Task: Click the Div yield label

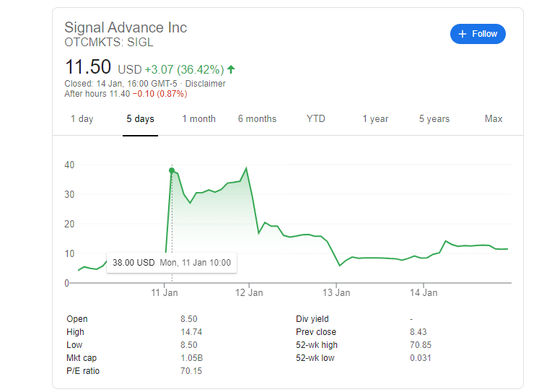Action: (312, 319)
